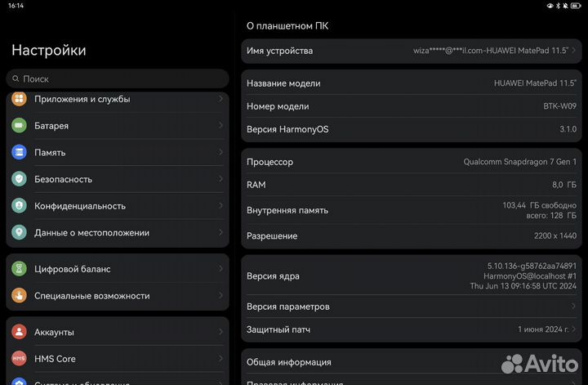Expand the Батарея row chevron

(x=220, y=125)
